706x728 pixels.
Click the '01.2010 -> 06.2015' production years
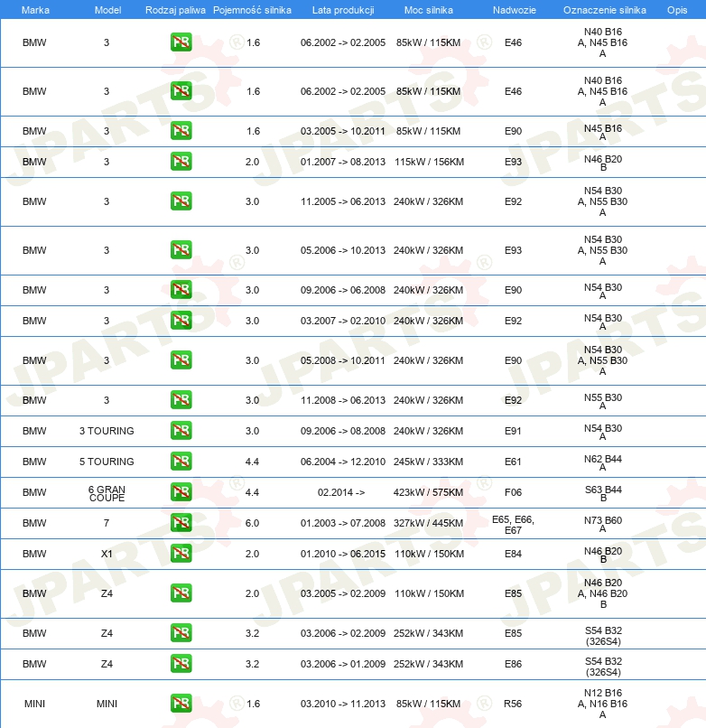(342, 554)
